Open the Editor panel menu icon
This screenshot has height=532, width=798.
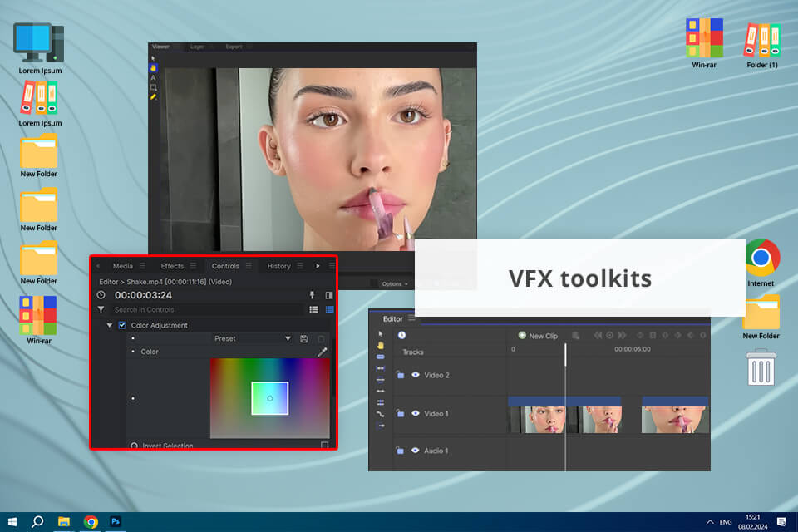(411, 318)
